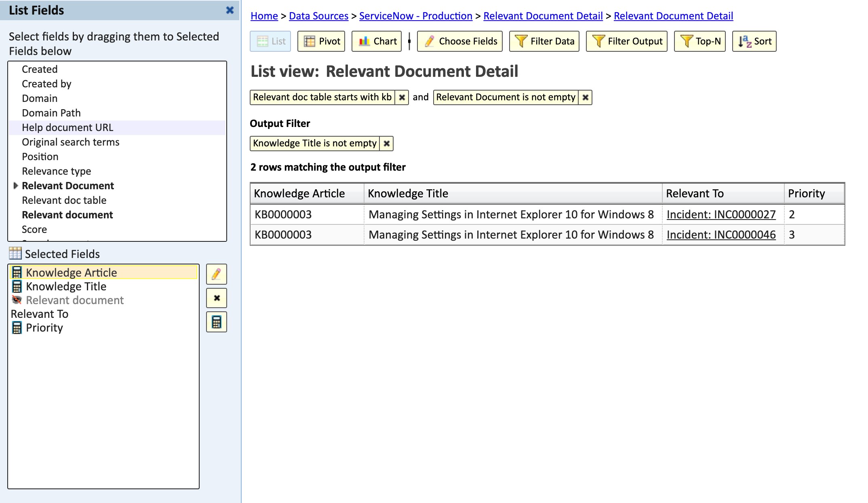Remove the 'Relevant doc table starts with kb' filter
The image size is (868, 503).
pyautogui.click(x=402, y=97)
